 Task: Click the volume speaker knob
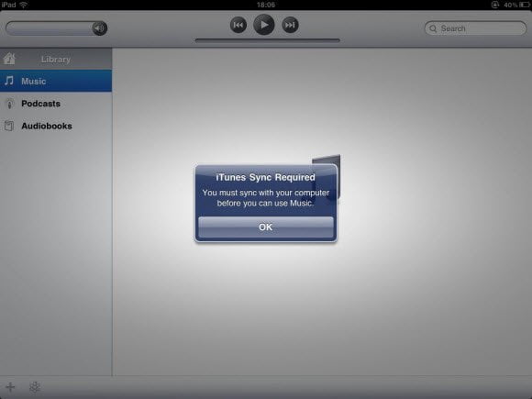pyautogui.click(x=99, y=28)
